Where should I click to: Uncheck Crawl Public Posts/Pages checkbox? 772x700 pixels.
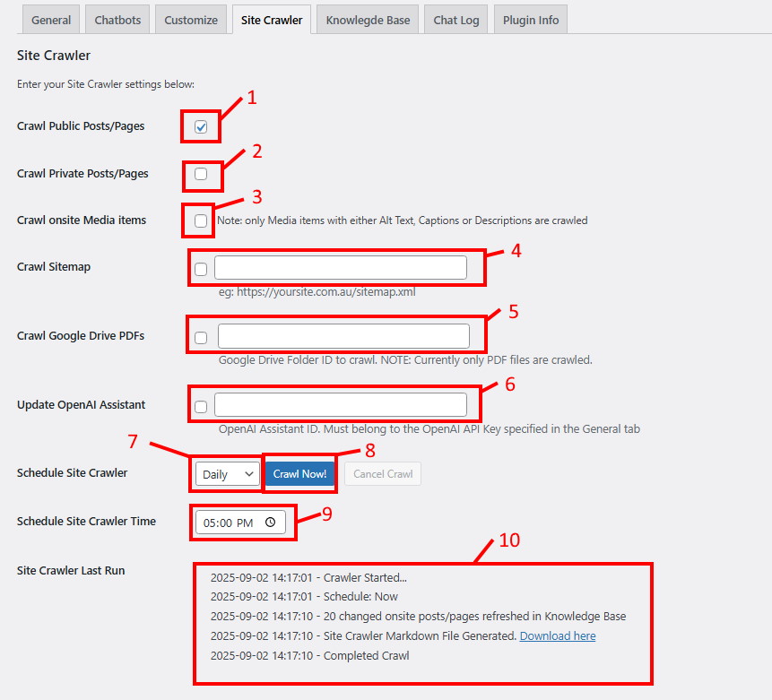(x=201, y=127)
